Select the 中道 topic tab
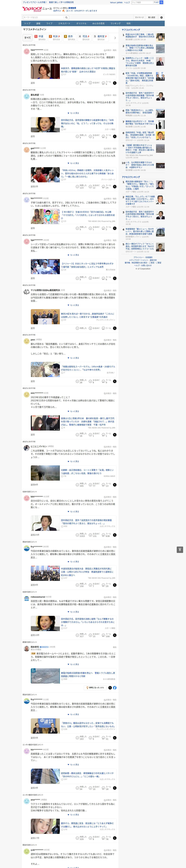This screenshot has width=186, height=868. 40,38
